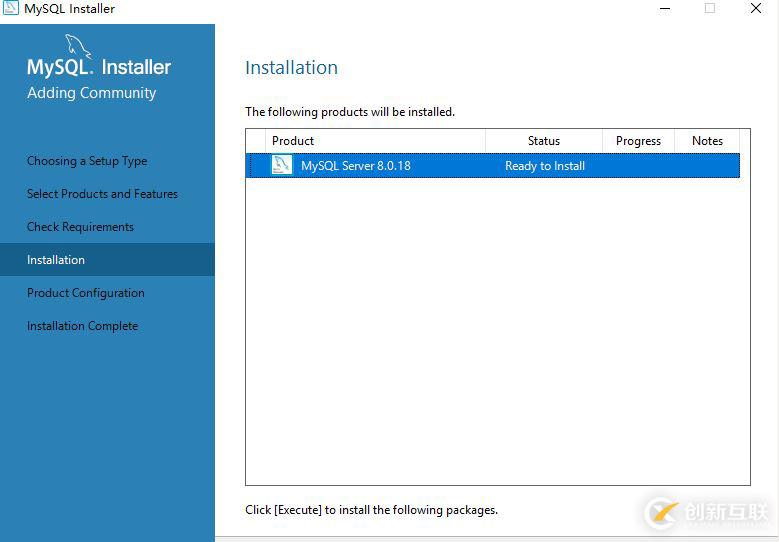Screen dimensions: 779x542
Task: Click the Status column header
Action: [x=544, y=141]
